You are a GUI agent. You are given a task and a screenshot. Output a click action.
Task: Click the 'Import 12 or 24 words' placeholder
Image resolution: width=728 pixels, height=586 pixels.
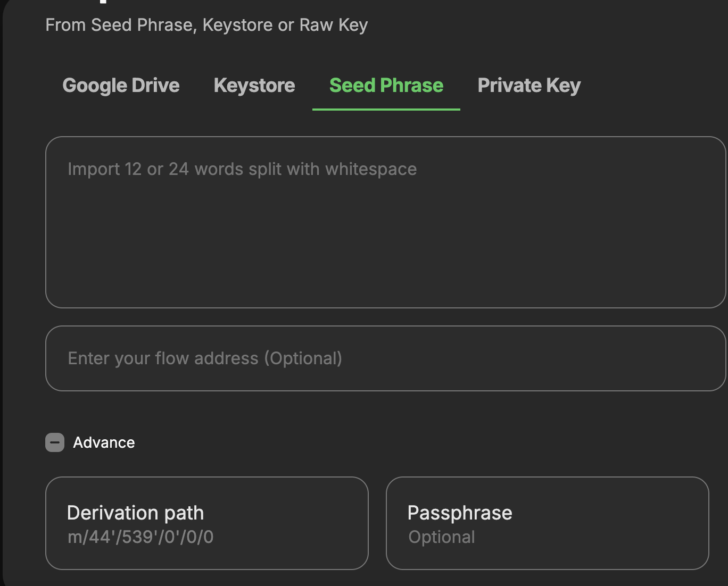coord(242,169)
